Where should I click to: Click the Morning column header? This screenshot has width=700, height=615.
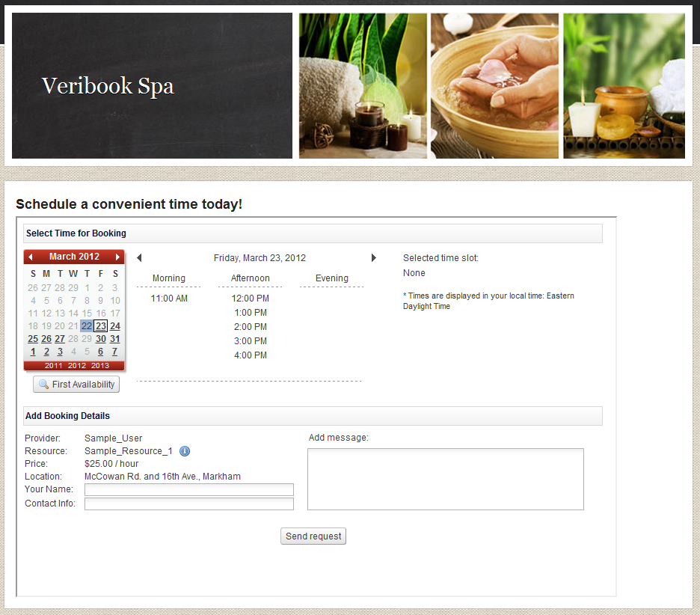coord(169,278)
